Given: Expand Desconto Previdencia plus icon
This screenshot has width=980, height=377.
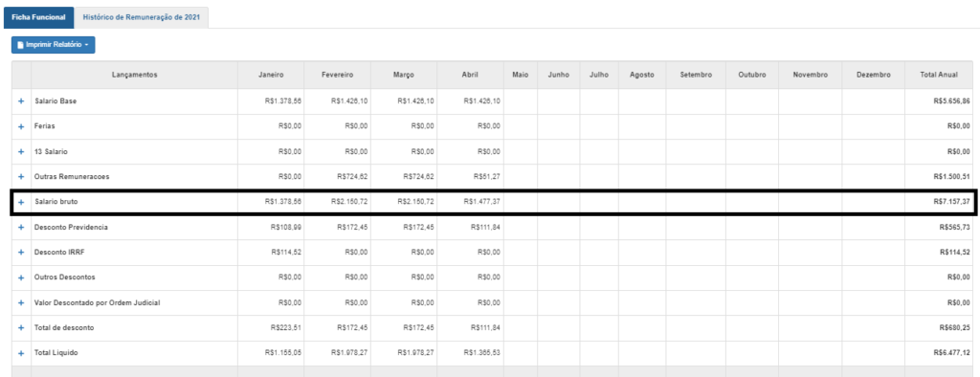Looking at the screenshot, I should 21,227.
